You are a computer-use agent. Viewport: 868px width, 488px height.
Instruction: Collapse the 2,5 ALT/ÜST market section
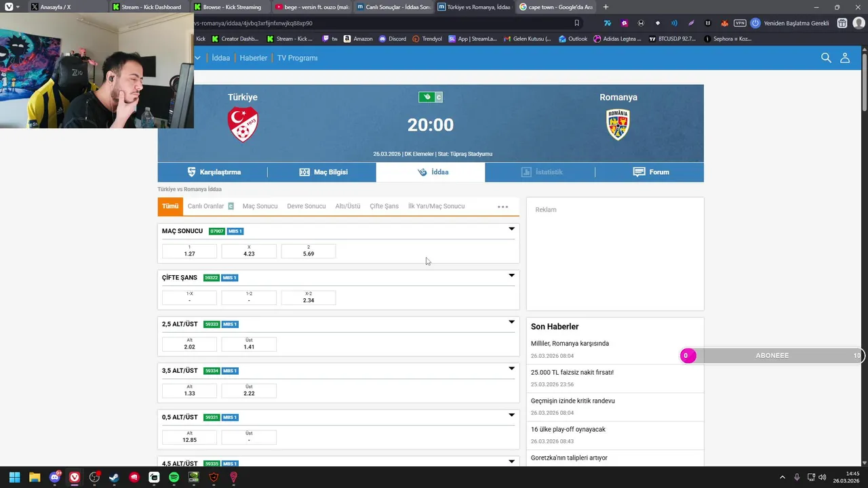point(511,322)
